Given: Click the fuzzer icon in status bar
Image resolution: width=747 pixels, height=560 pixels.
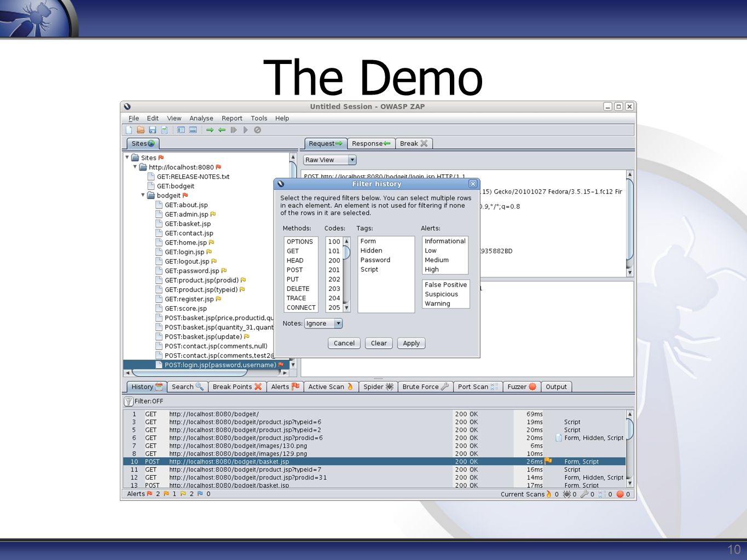Looking at the screenshot, I should click(620, 494).
